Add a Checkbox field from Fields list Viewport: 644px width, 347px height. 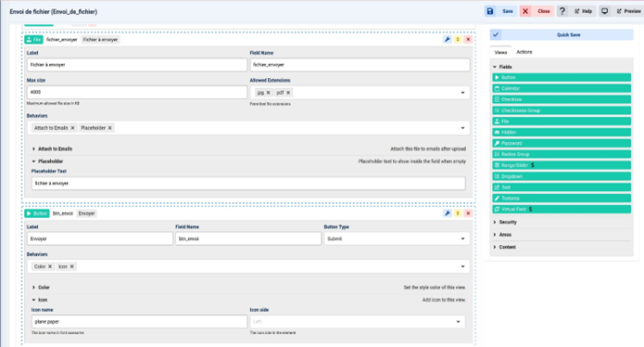click(562, 99)
